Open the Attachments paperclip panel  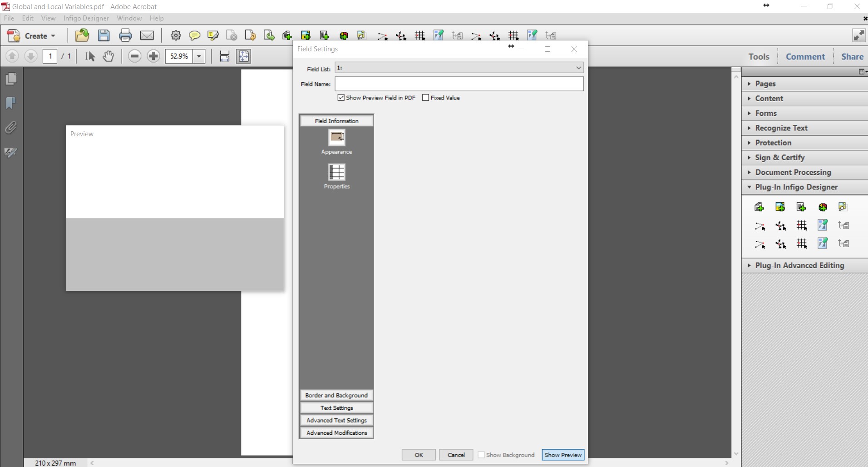coord(11,128)
